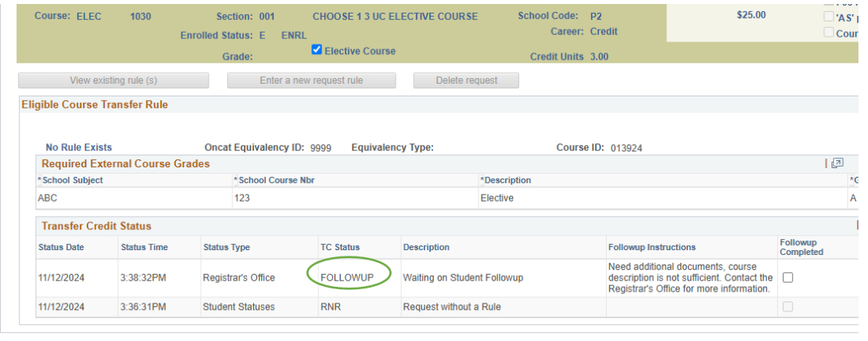Open grid in new window icon
Image resolution: width=868 pixels, height=341 pixels.
[x=837, y=163]
